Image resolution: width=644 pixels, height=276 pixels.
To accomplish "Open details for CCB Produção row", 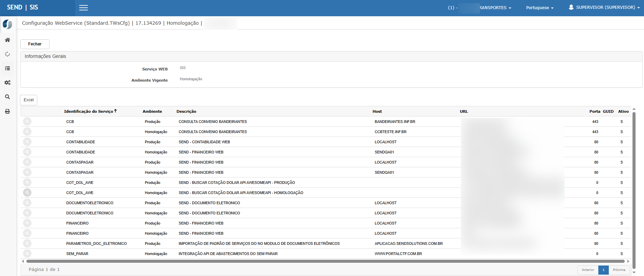I will (x=27, y=122).
